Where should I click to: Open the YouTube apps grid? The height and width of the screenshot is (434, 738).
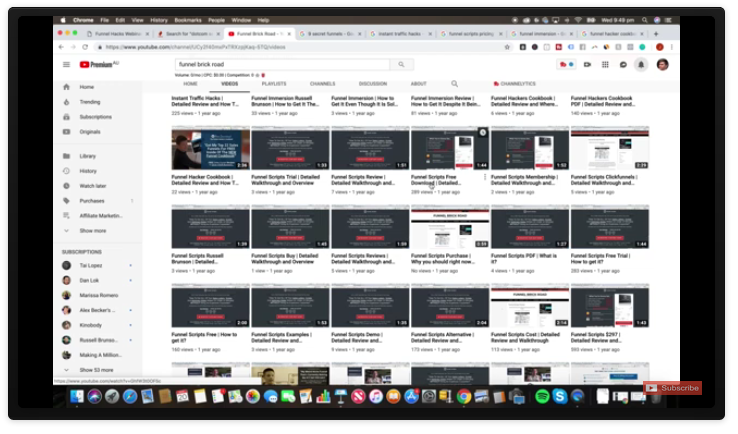click(605, 64)
